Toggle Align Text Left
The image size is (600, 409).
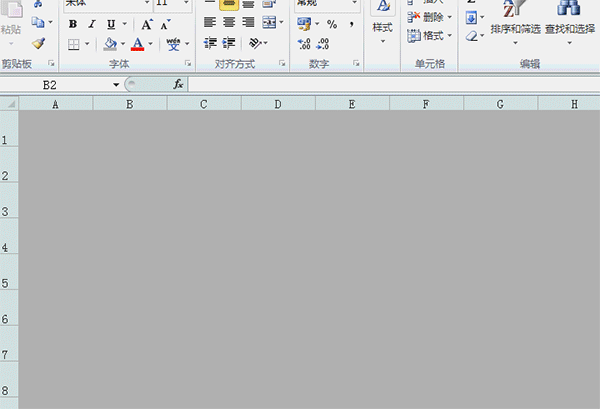(210, 22)
